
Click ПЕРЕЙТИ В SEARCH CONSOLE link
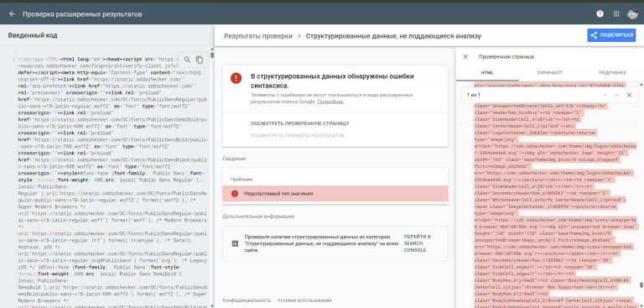(x=418, y=243)
